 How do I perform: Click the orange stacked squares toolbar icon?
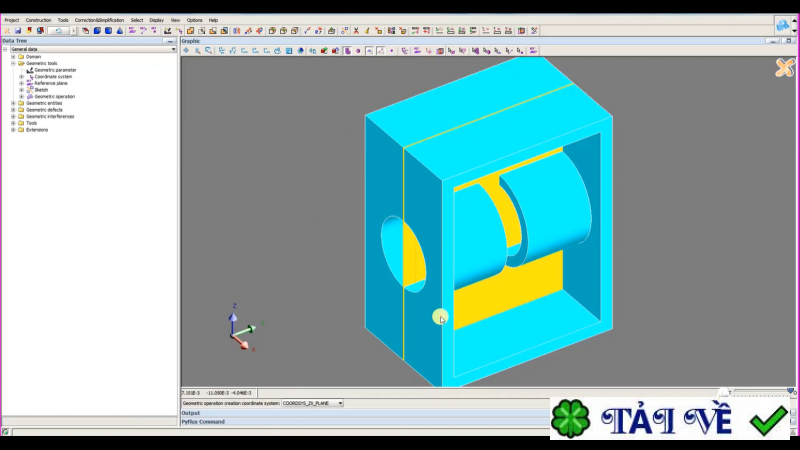pyautogui.click(x=190, y=31)
